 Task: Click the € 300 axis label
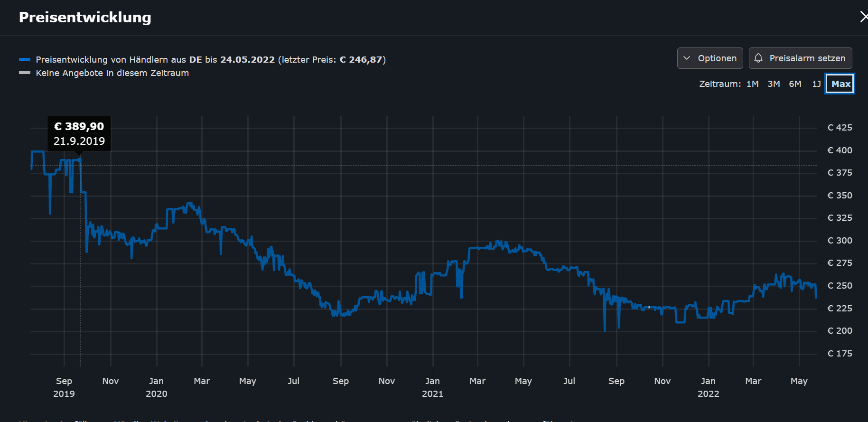pyautogui.click(x=840, y=241)
